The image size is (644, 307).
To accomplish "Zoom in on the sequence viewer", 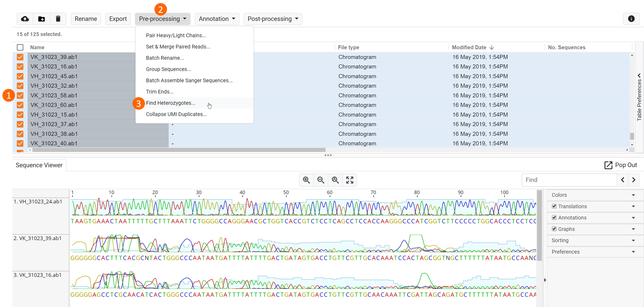I will 306,180.
